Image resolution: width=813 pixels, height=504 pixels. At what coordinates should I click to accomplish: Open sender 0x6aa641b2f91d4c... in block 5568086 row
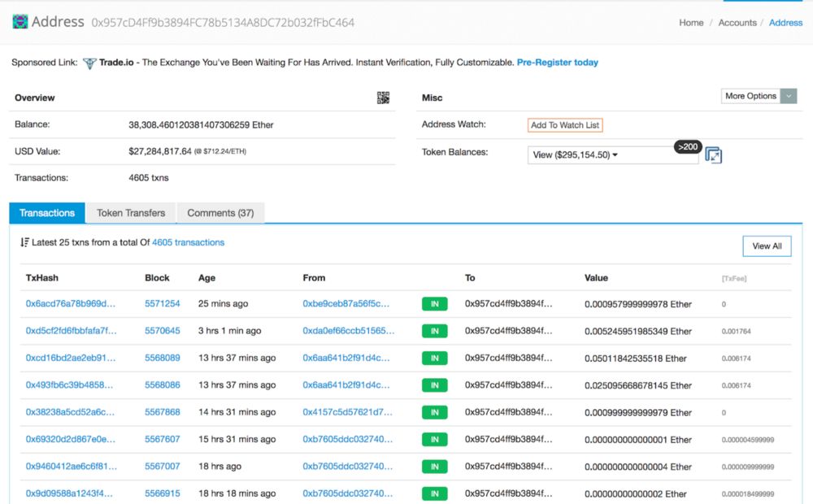(x=346, y=385)
